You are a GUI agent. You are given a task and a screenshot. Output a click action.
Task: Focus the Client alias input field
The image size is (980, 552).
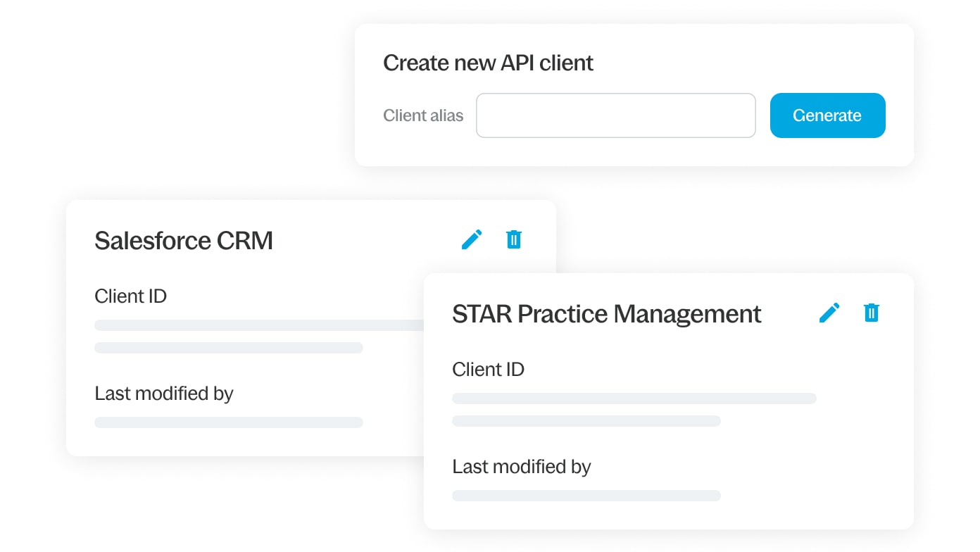tap(615, 115)
